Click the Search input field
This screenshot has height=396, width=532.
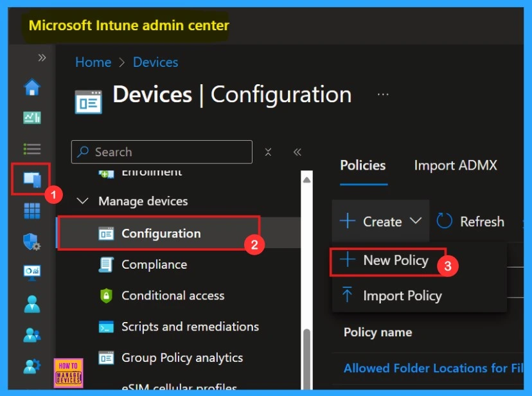tap(162, 152)
